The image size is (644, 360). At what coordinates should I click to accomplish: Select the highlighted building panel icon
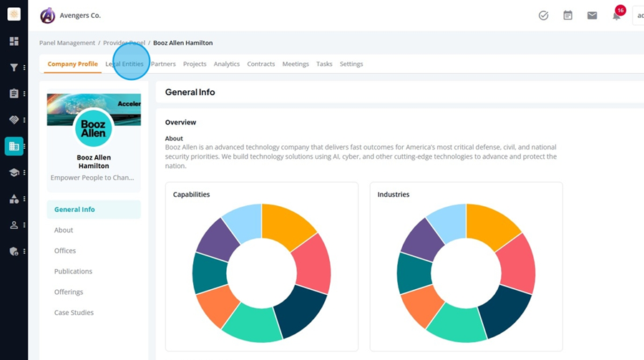tap(14, 146)
